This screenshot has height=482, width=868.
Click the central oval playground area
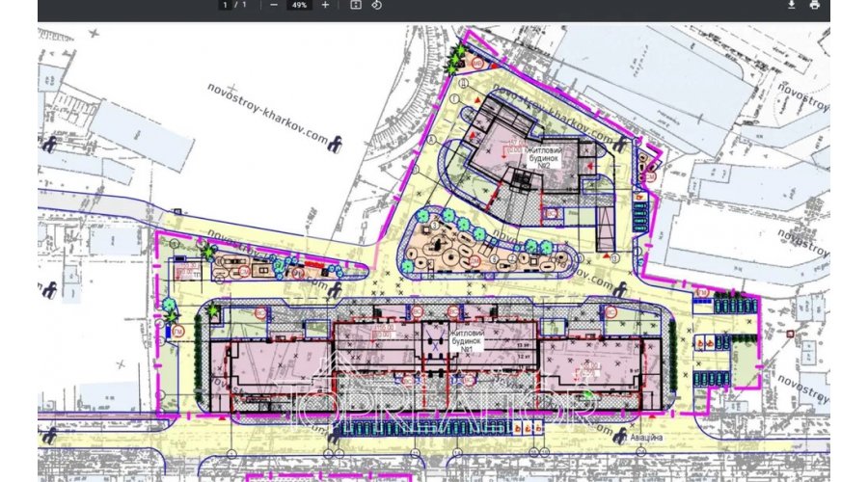482,248
